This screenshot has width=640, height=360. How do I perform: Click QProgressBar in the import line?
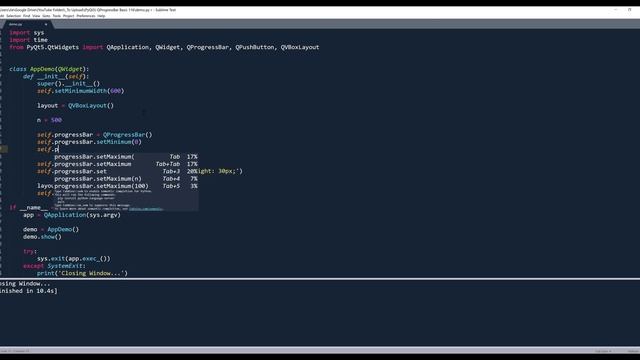(208, 47)
